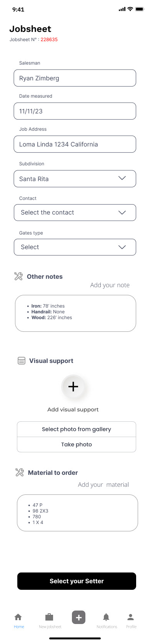
Task: Choose Select photo from gallery
Action: click(77, 429)
